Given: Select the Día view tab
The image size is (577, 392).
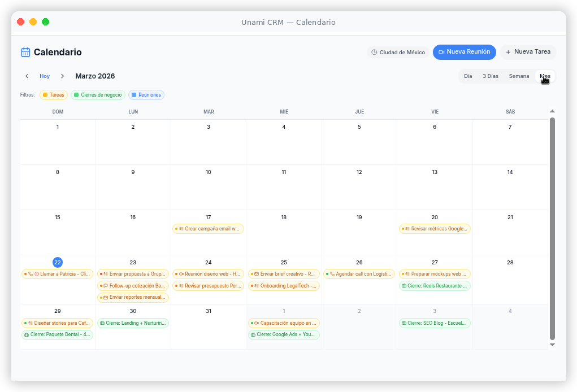Looking at the screenshot, I should tap(468, 76).
